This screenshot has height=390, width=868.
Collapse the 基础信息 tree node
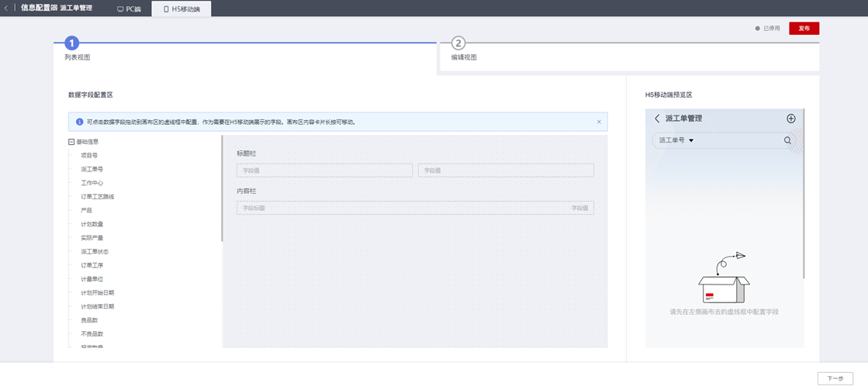click(71, 142)
